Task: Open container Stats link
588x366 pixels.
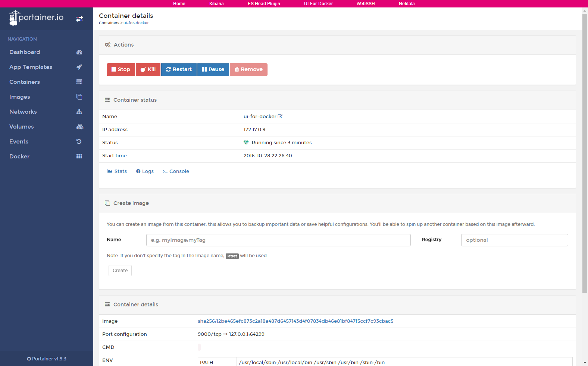Action: (117, 171)
